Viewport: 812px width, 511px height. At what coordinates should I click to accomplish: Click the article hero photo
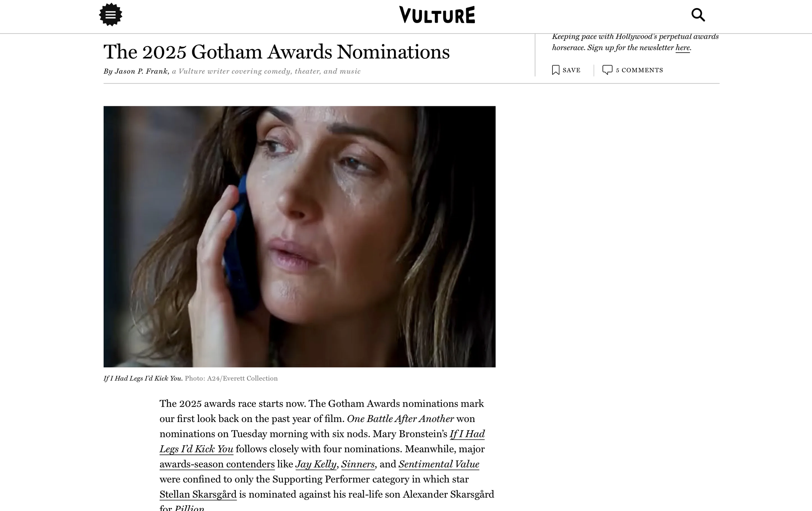[299, 236]
